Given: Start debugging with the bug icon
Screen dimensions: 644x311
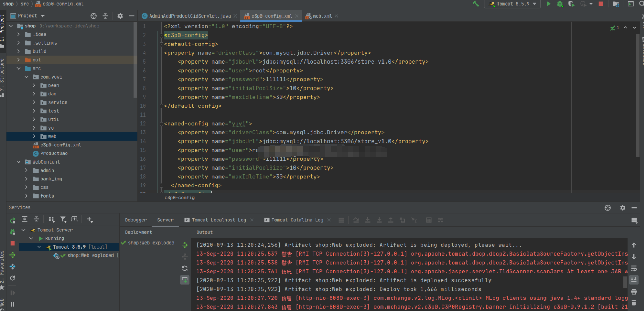Looking at the screenshot, I should pyautogui.click(x=560, y=4).
